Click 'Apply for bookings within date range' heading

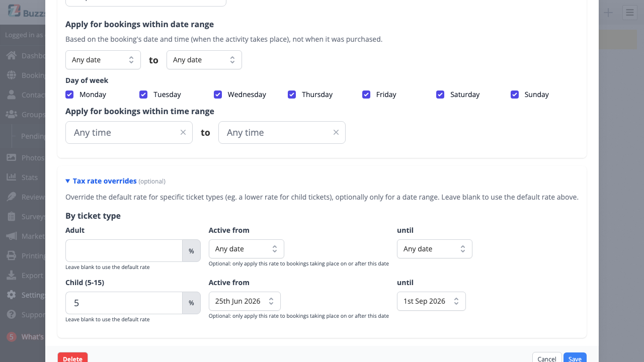pyautogui.click(x=139, y=24)
